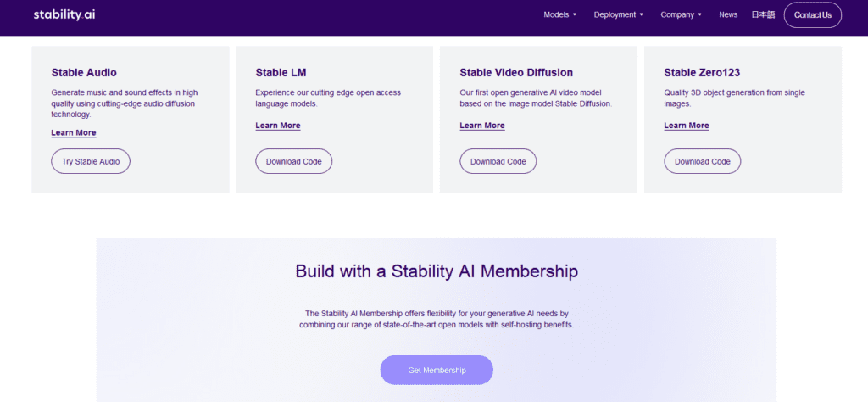The width and height of the screenshot is (868, 402).
Task: Download Code for Stable LM
Action: (x=294, y=161)
